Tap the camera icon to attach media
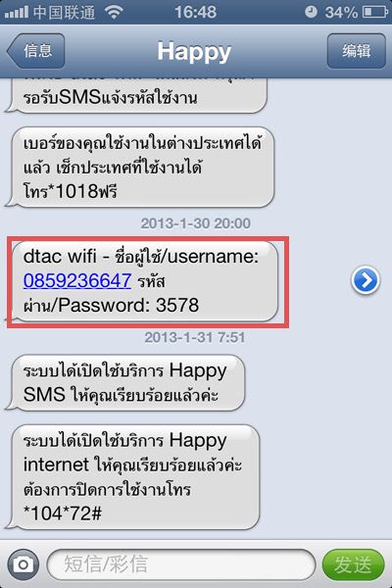Screen dimensions: 392x588 point(24,564)
